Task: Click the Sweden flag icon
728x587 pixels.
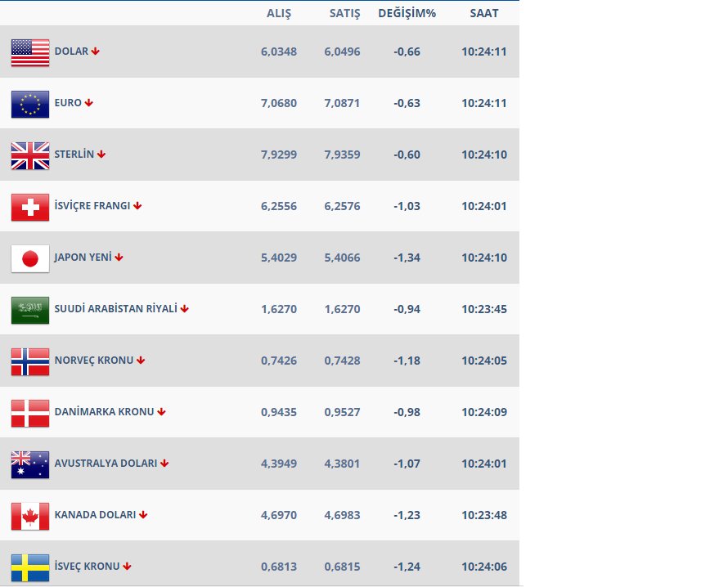Action: 30,567
